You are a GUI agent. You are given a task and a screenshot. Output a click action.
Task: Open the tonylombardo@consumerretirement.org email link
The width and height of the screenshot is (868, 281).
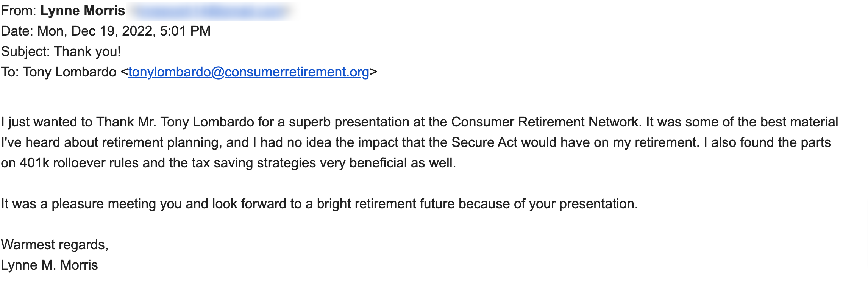[248, 72]
